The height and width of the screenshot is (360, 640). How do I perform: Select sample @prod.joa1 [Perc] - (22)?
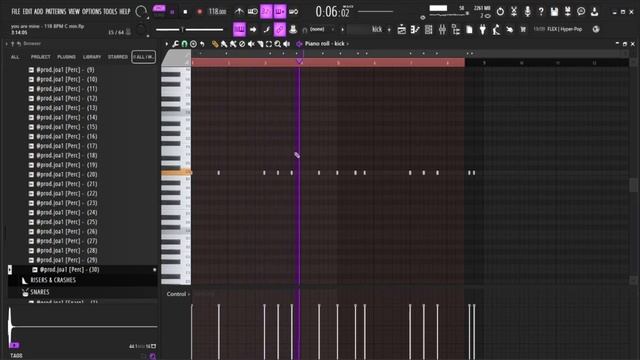(67, 193)
